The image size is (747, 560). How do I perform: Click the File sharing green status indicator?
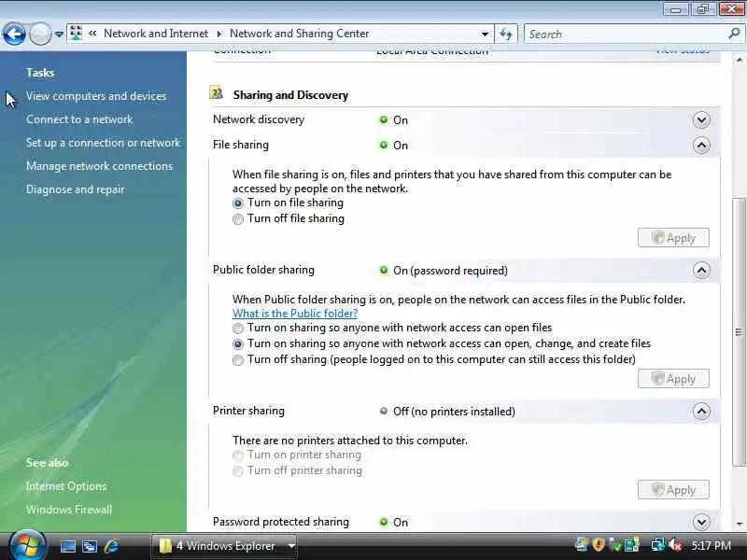click(384, 145)
